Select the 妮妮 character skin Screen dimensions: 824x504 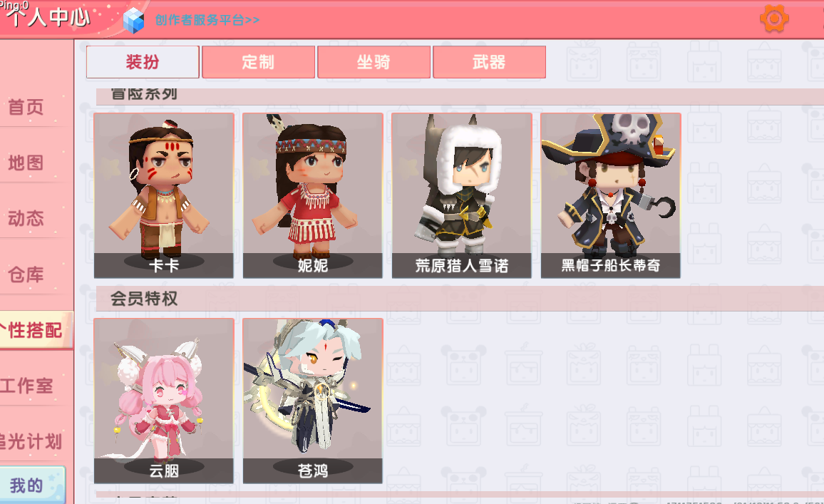pos(313,195)
